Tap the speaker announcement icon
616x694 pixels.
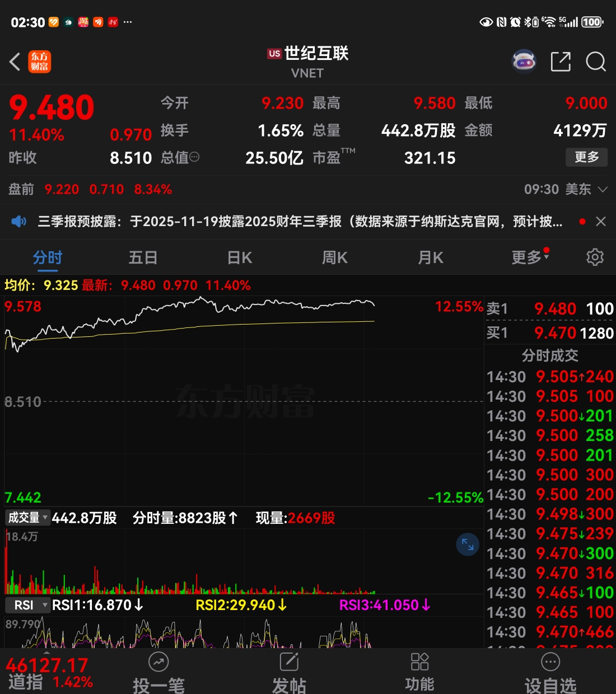point(18,222)
